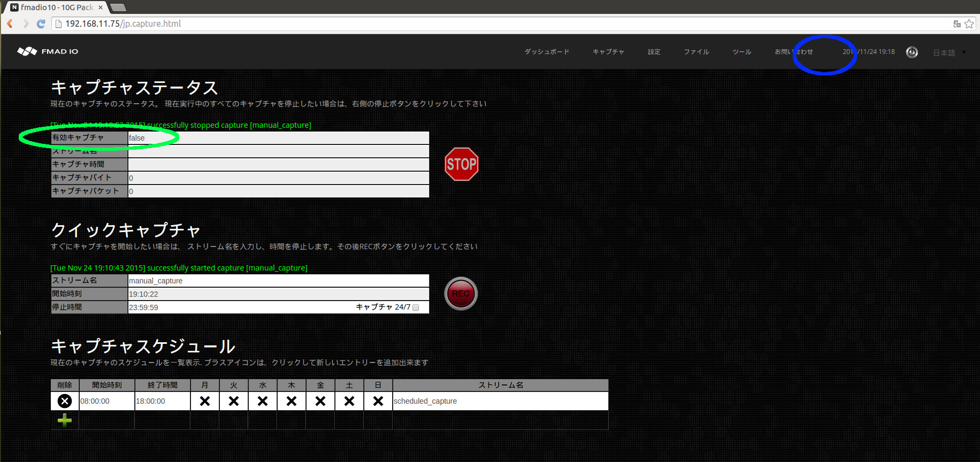Edit the schedule start time 08:00:00

pos(107,401)
